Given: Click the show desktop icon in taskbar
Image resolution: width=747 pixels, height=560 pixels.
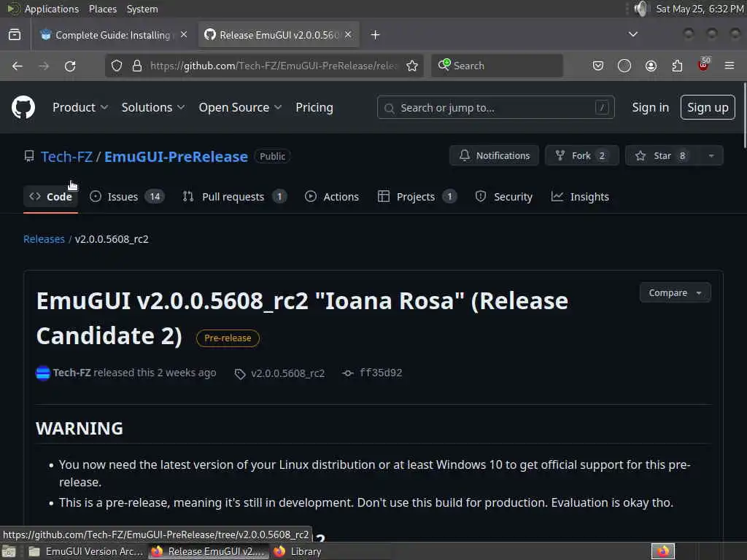Looking at the screenshot, I should pyautogui.click(x=9, y=552).
